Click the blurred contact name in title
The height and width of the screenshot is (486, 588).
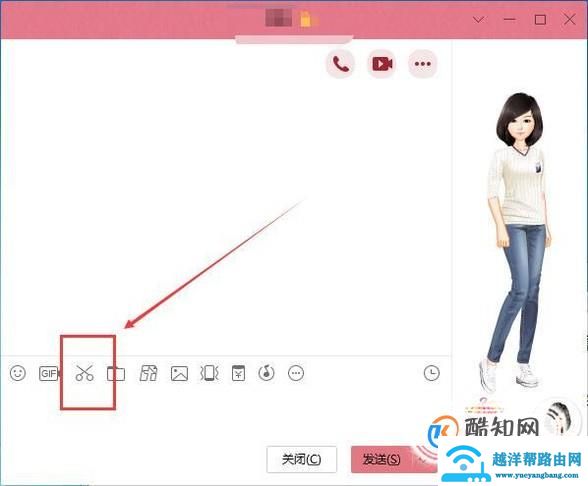click(279, 18)
